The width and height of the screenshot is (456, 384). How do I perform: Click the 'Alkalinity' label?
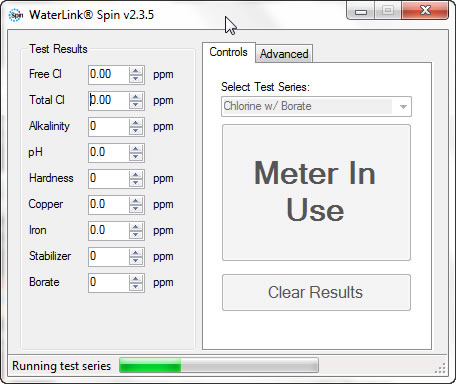tap(49, 126)
